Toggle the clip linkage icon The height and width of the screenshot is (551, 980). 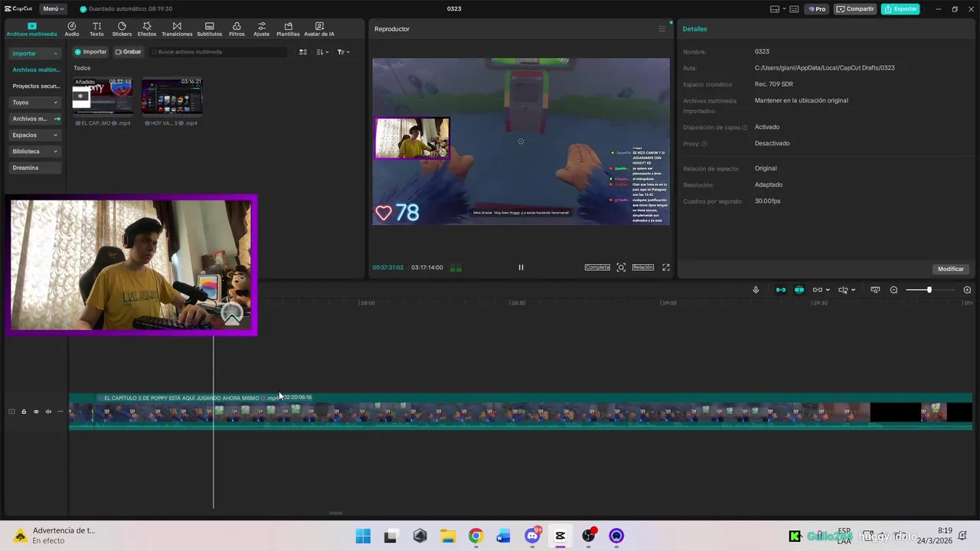(x=818, y=290)
